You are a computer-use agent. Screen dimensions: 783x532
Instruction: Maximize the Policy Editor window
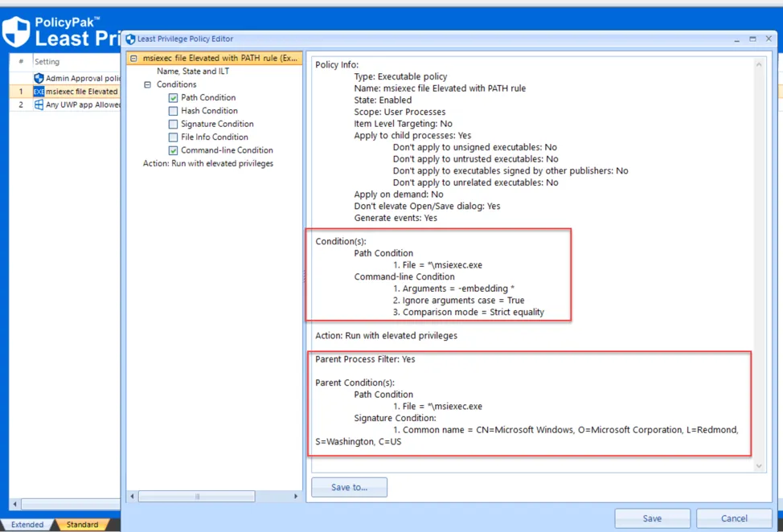coord(752,39)
